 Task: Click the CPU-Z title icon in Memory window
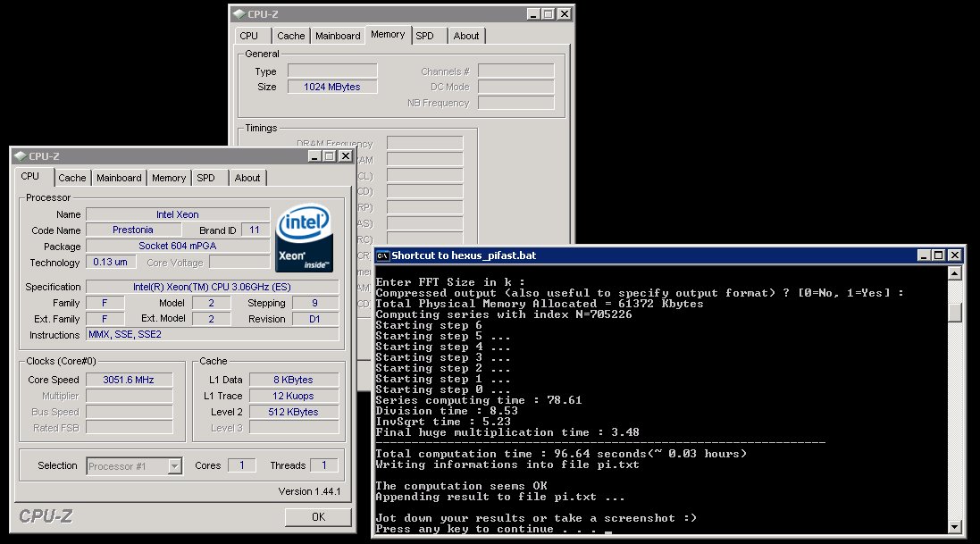239,14
